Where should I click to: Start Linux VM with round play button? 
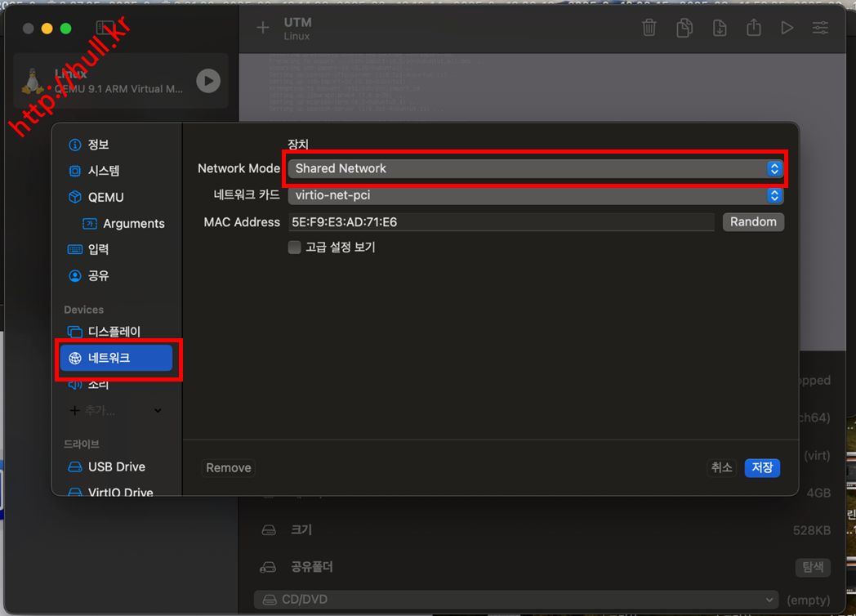click(208, 81)
